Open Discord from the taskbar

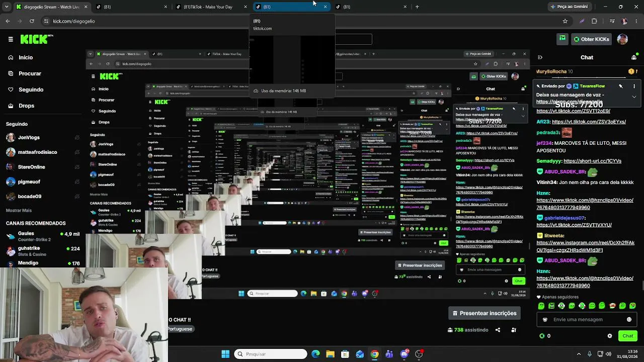tap(404, 354)
